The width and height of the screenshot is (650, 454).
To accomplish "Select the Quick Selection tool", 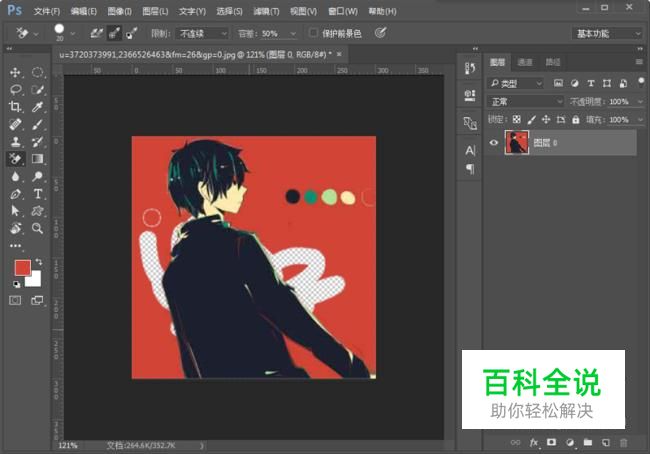I will click(38, 90).
